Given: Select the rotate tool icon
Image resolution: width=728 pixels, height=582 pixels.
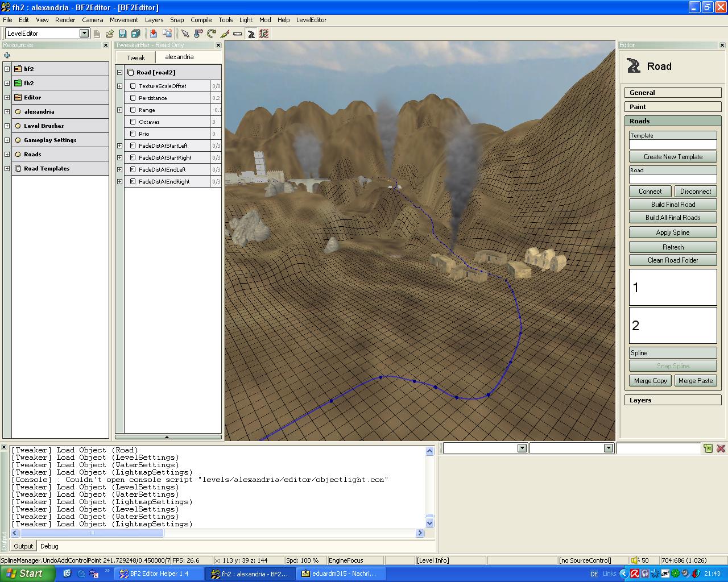Looking at the screenshot, I should [x=212, y=34].
